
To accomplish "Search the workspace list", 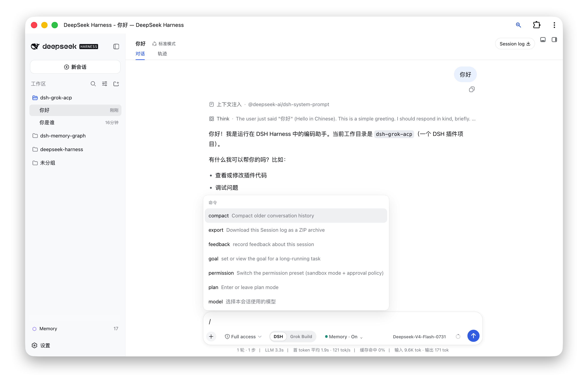I will (93, 84).
